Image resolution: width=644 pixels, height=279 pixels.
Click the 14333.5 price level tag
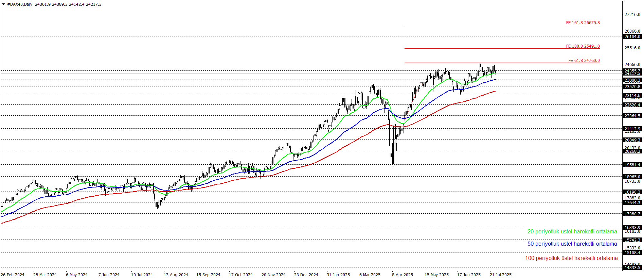pos(632,268)
